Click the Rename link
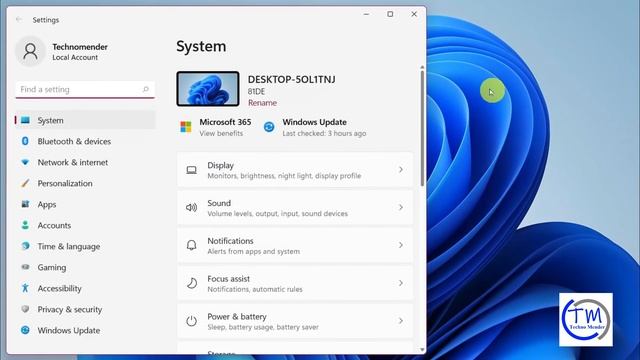The image size is (640, 360). coord(262,103)
